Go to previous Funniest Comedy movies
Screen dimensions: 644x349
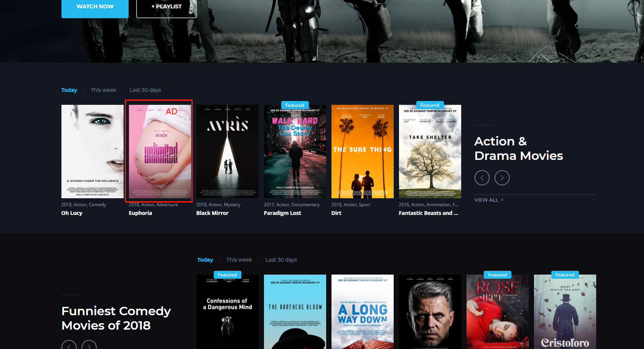[x=69, y=345]
